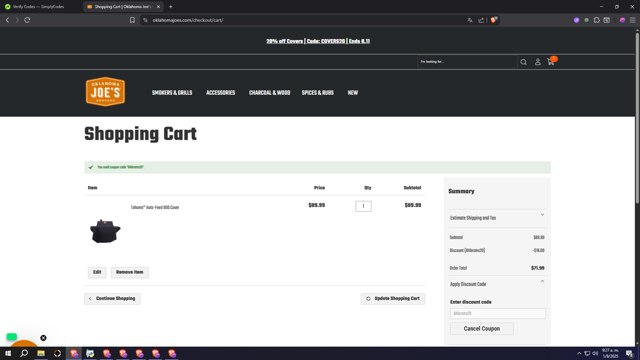Click the purple round extension icon
The width and height of the screenshot is (640, 360).
point(576,20)
